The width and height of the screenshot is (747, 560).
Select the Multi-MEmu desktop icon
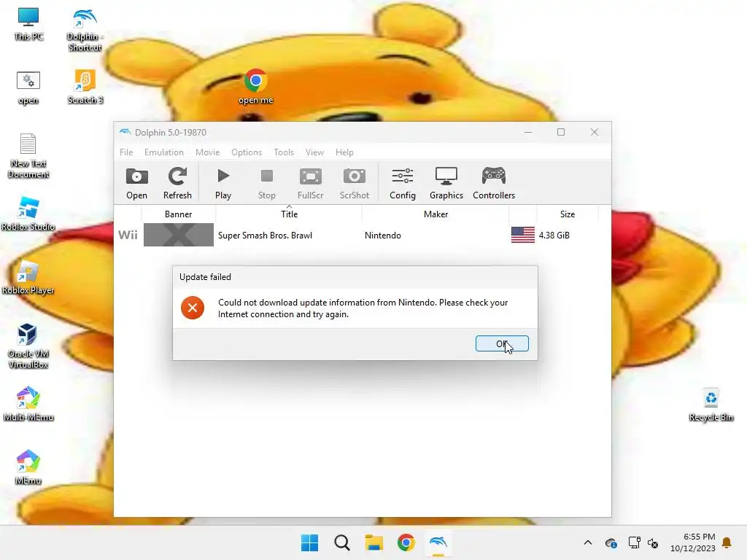(28, 404)
